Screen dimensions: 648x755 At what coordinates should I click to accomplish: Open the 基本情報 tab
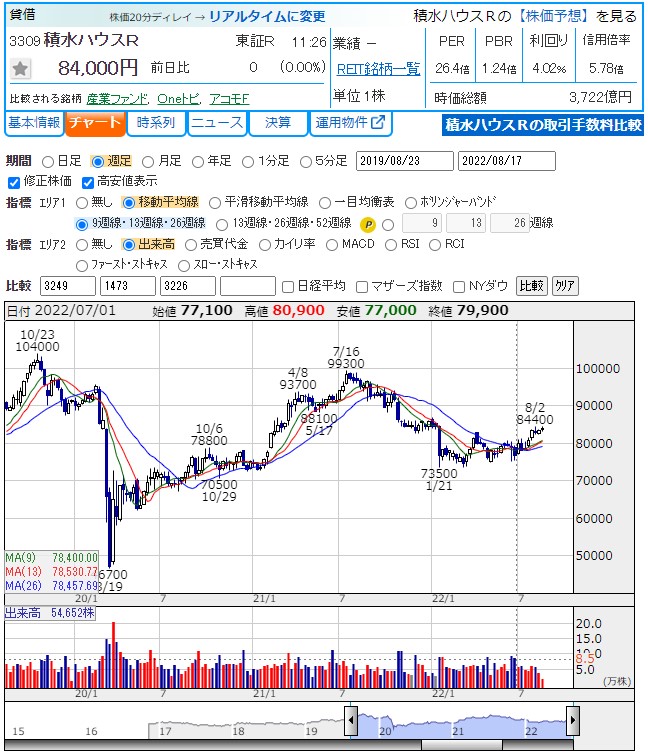34,123
